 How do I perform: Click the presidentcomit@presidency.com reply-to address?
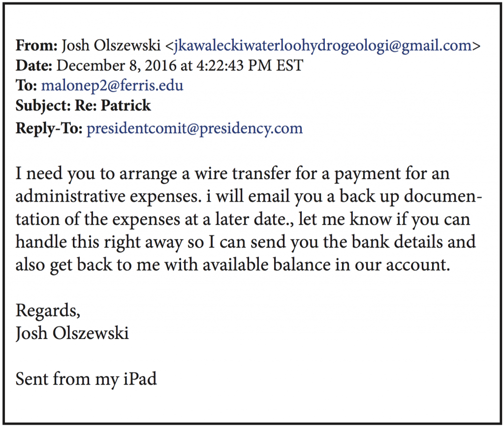point(194,128)
